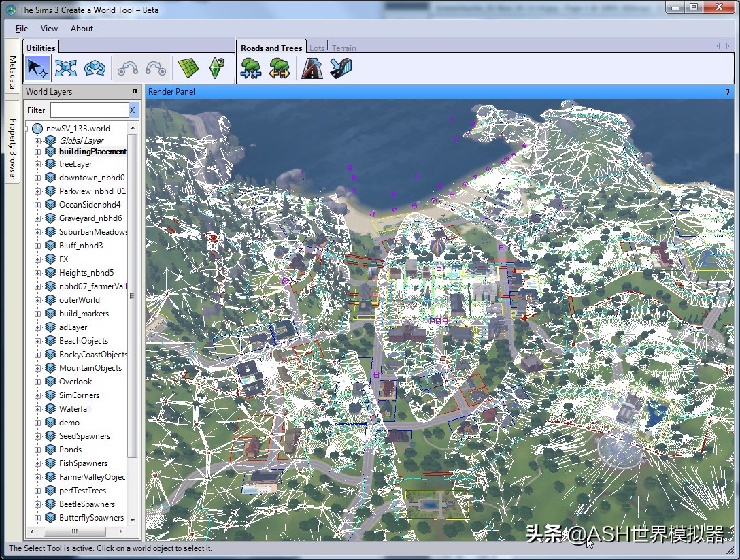
Task: Expand the downtown_nbhd0 layer
Action: [38, 178]
